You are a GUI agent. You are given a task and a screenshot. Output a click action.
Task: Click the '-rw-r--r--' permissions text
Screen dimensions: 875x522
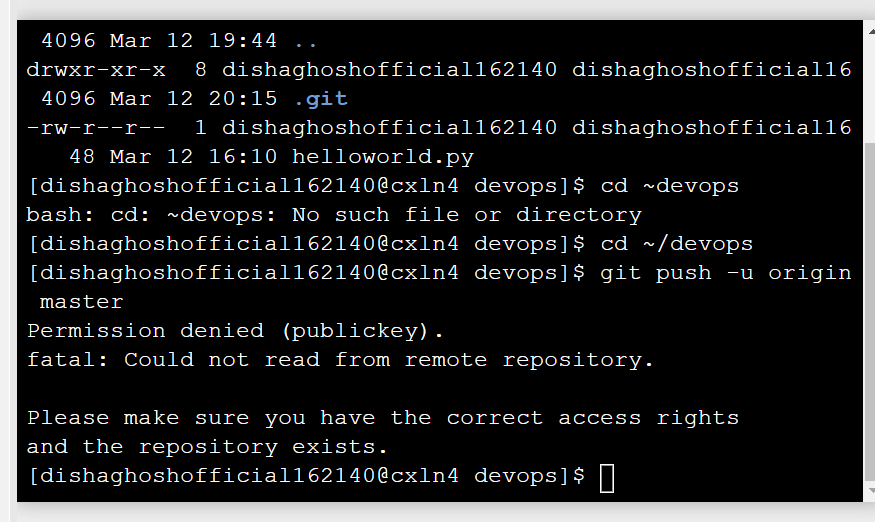tap(96, 128)
